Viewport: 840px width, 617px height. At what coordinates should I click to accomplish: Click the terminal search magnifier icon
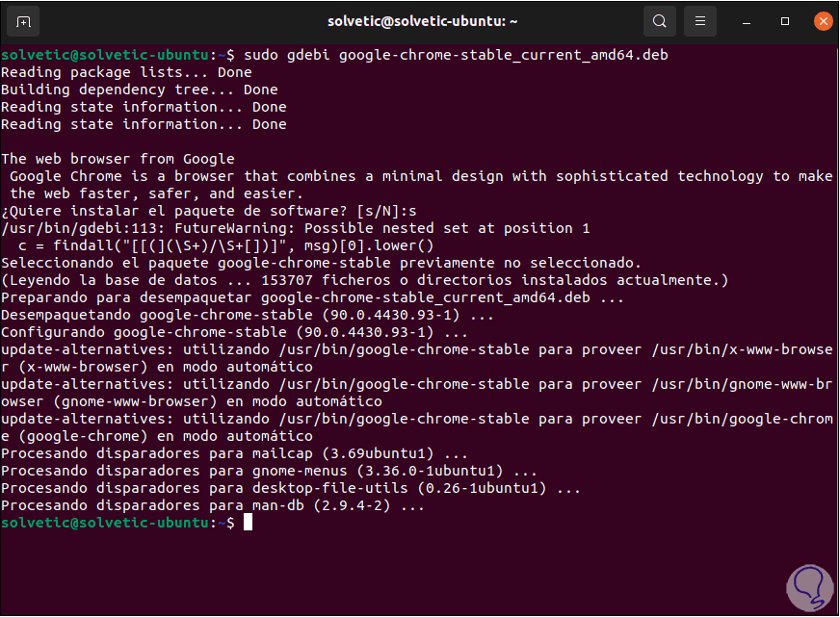[659, 20]
